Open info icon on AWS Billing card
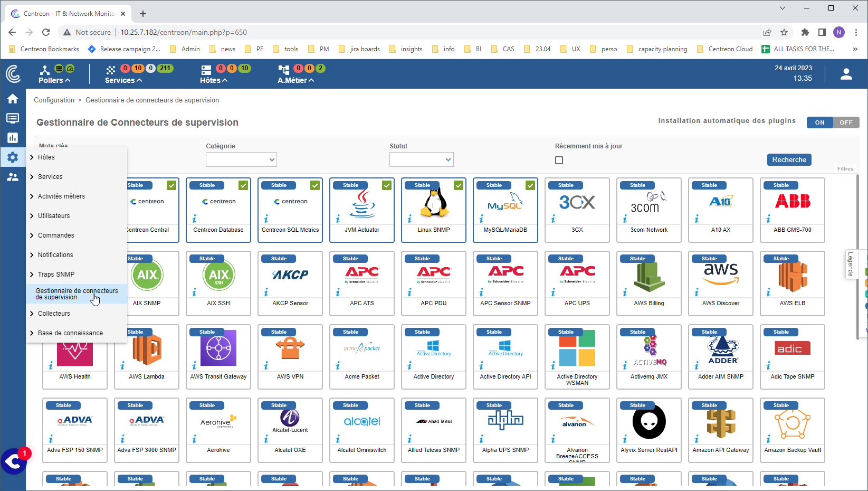 pos(625,292)
